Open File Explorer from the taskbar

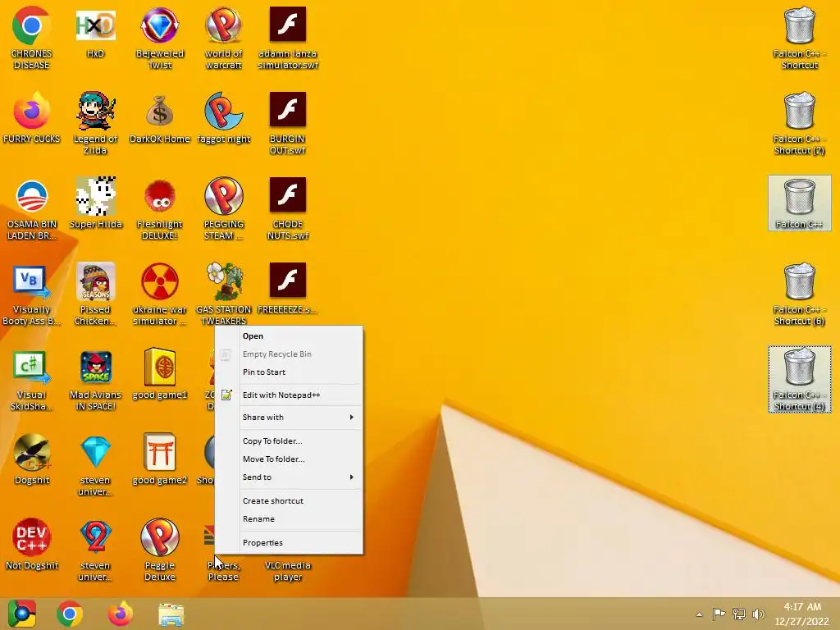pos(171,614)
